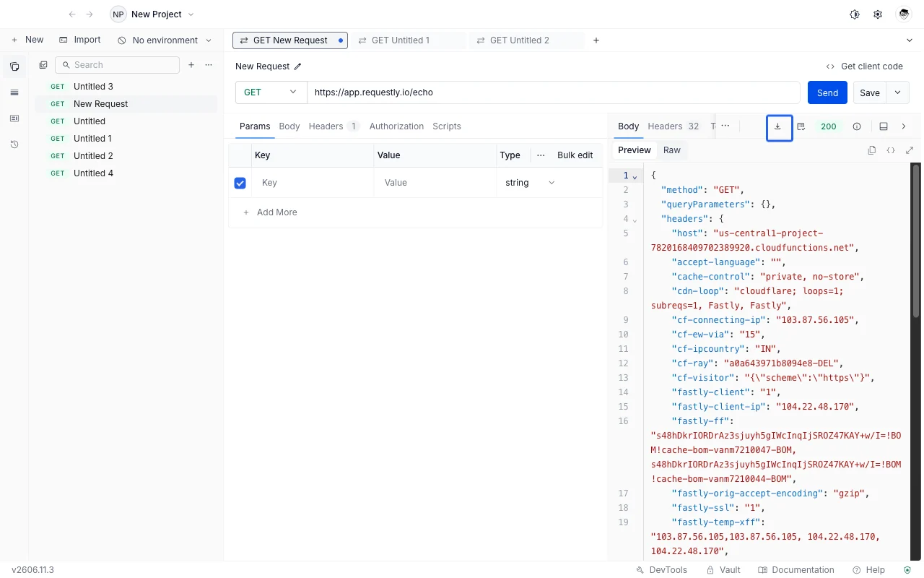Click the New button
Screen dimensions: 924x578
[x=27, y=40]
